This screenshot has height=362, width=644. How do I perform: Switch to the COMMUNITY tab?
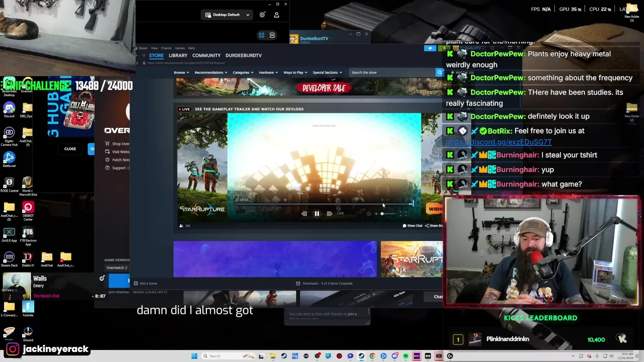(206, 55)
